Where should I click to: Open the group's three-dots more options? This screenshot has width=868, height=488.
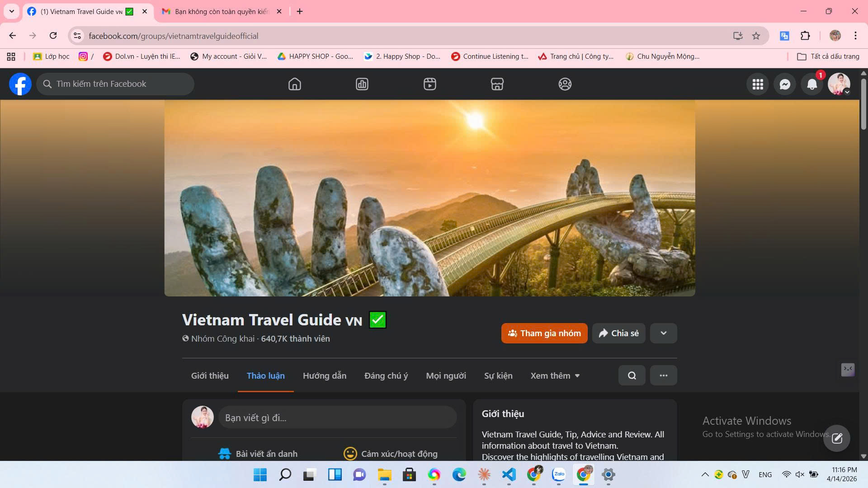click(x=664, y=375)
